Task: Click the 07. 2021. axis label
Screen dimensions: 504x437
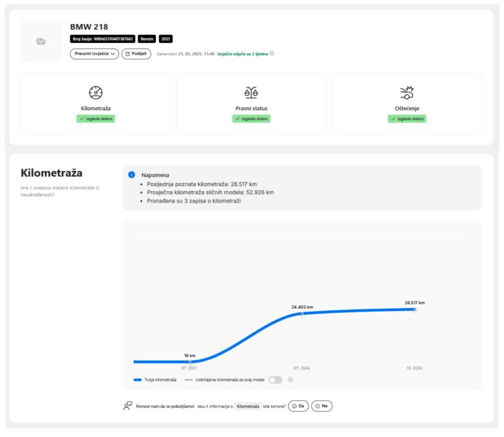Action: (x=190, y=368)
